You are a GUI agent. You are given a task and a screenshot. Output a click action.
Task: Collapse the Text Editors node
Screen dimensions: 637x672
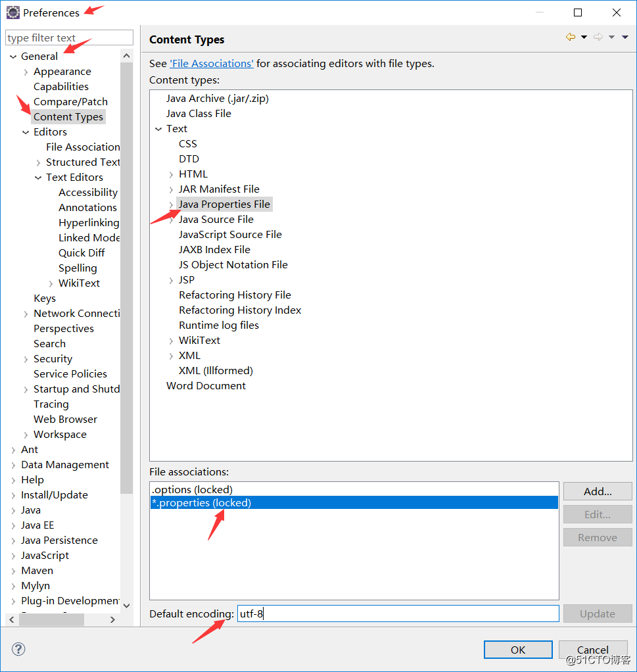click(38, 178)
